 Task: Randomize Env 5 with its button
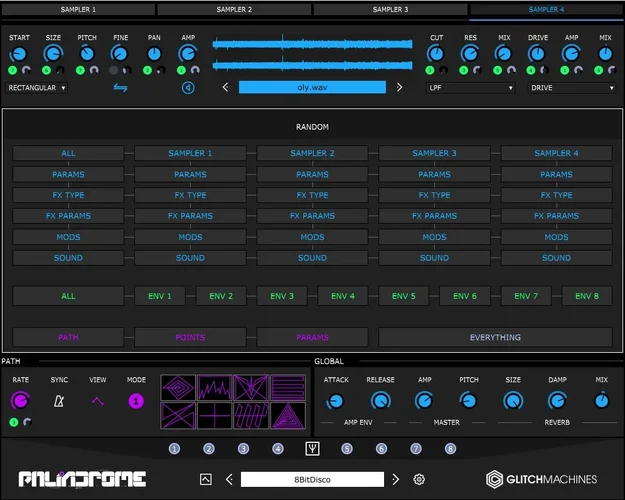pos(404,296)
